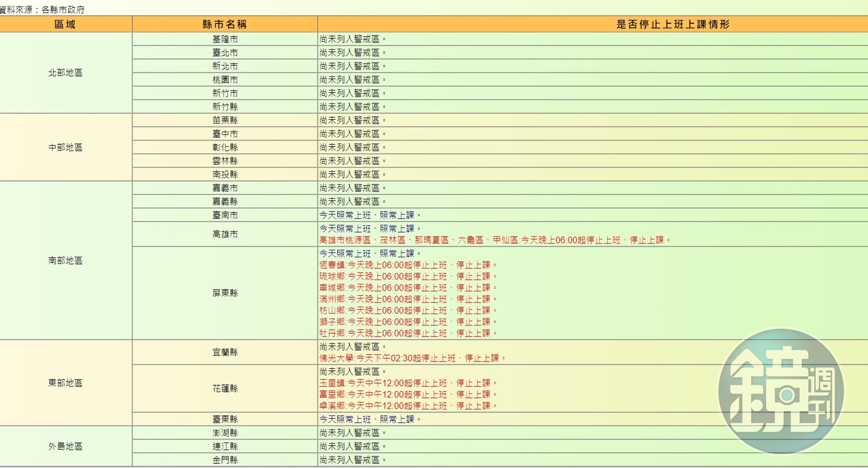This screenshot has height=468, width=868.
Task: Click the 臺東縣 county name cell
Action: 225,419
